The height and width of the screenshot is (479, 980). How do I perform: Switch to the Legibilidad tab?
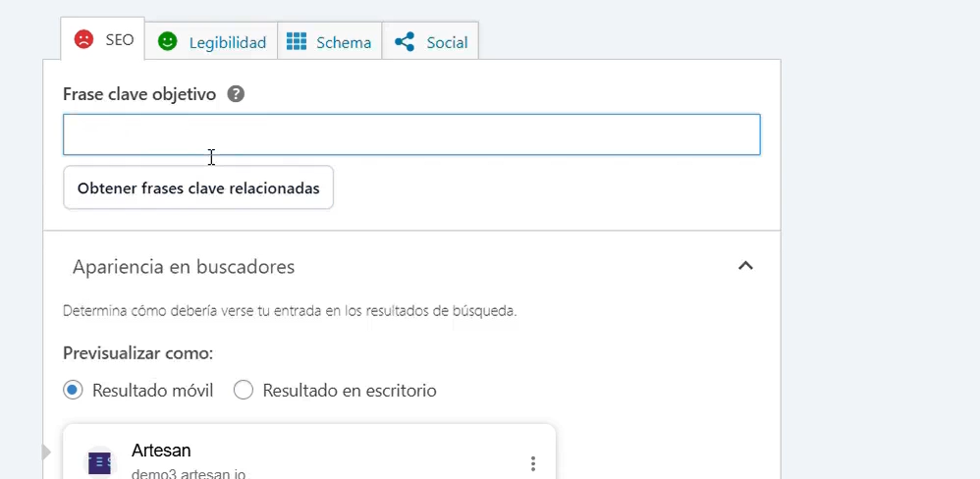pos(226,42)
